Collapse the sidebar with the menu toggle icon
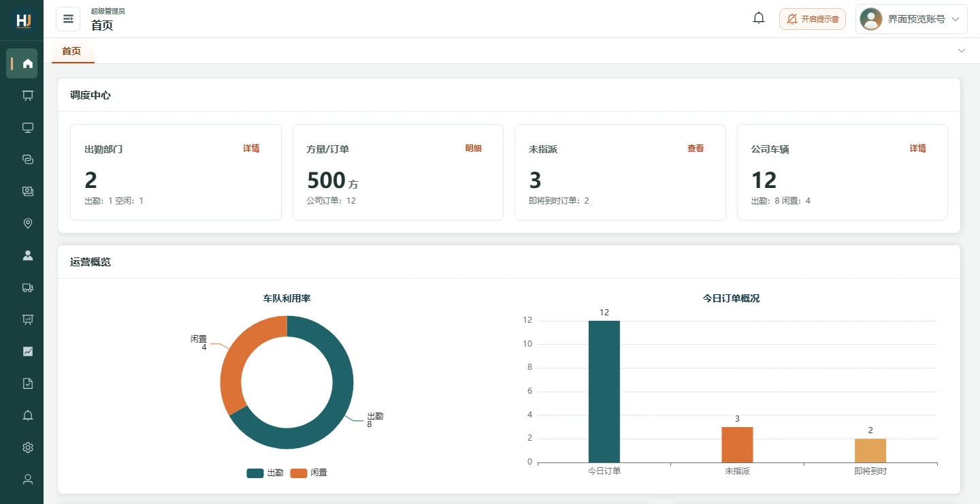 tap(68, 19)
